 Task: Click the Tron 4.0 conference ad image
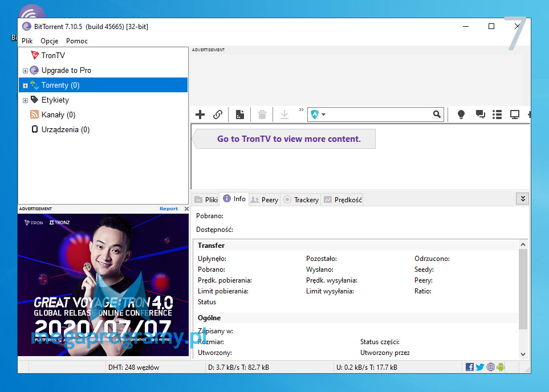click(x=103, y=284)
